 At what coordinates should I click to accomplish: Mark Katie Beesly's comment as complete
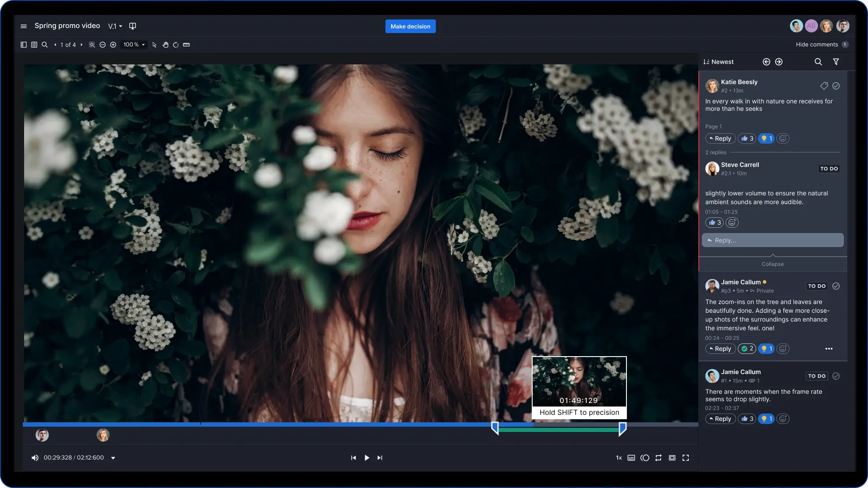836,86
